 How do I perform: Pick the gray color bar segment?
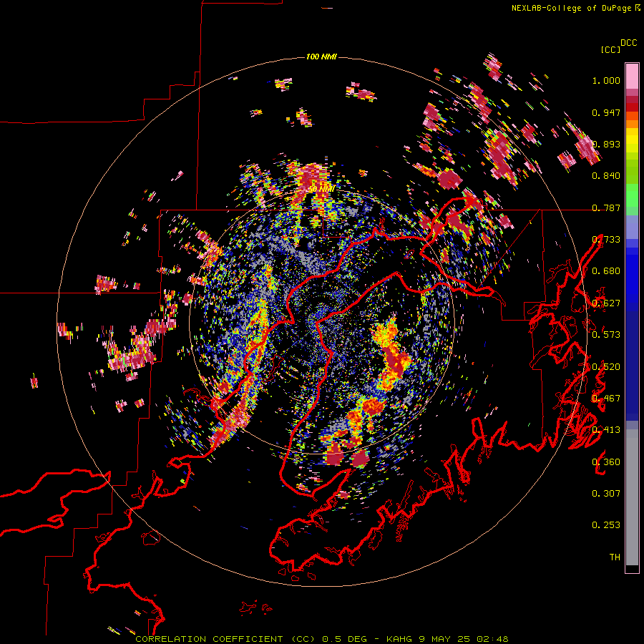click(632, 497)
